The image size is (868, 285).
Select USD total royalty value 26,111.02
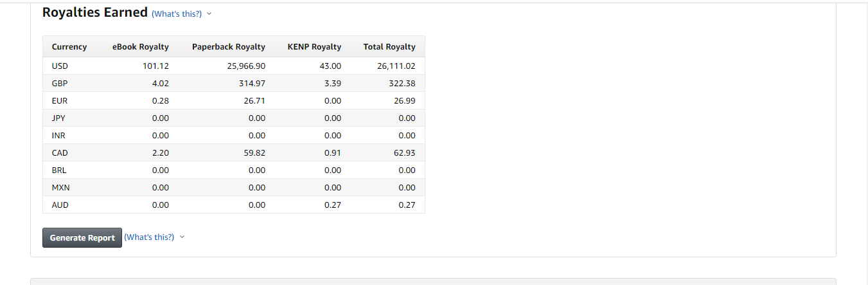(396, 66)
